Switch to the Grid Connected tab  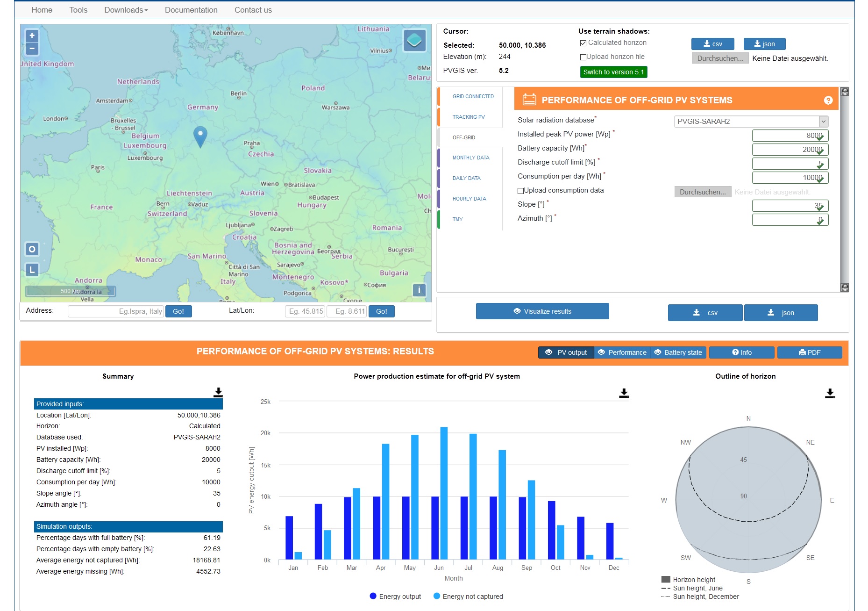pyautogui.click(x=473, y=96)
